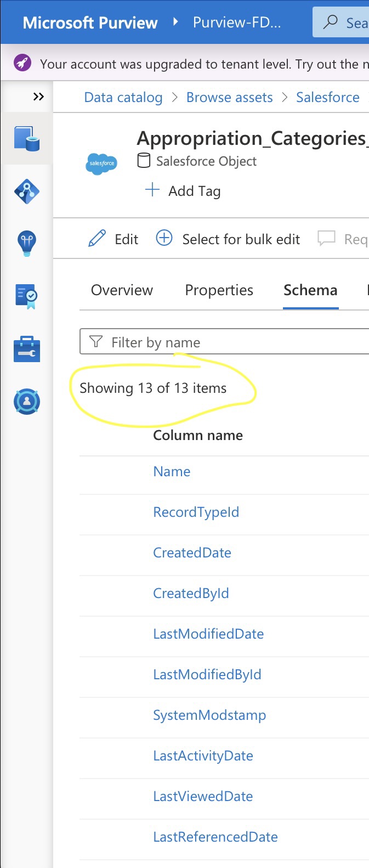This screenshot has width=369, height=868.
Task: Click the rocket upgrade notification icon
Action: [22, 63]
